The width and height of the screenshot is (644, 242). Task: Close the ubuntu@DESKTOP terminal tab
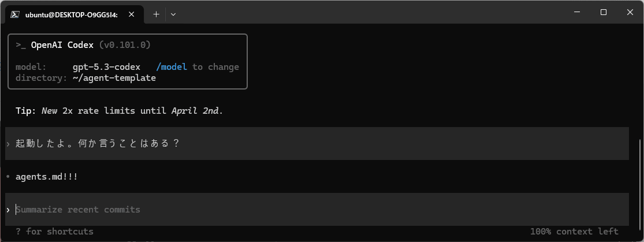tap(134, 14)
